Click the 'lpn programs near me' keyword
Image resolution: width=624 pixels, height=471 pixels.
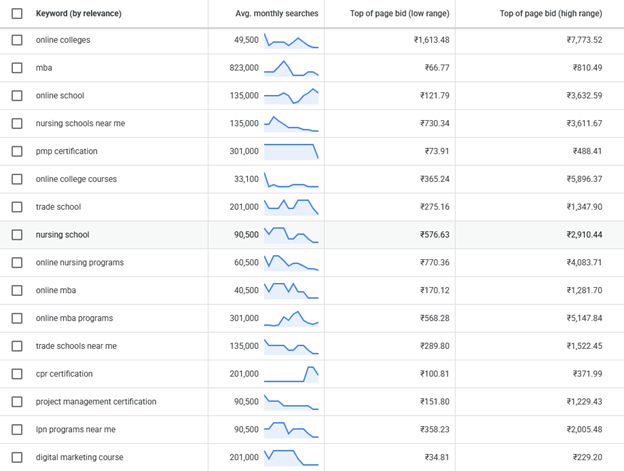[75, 430]
